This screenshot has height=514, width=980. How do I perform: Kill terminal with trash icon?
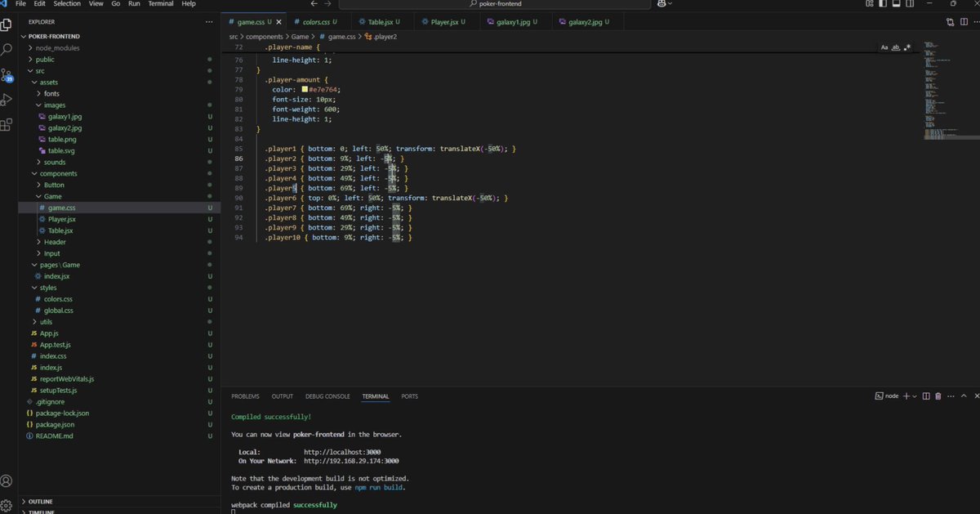tap(938, 396)
